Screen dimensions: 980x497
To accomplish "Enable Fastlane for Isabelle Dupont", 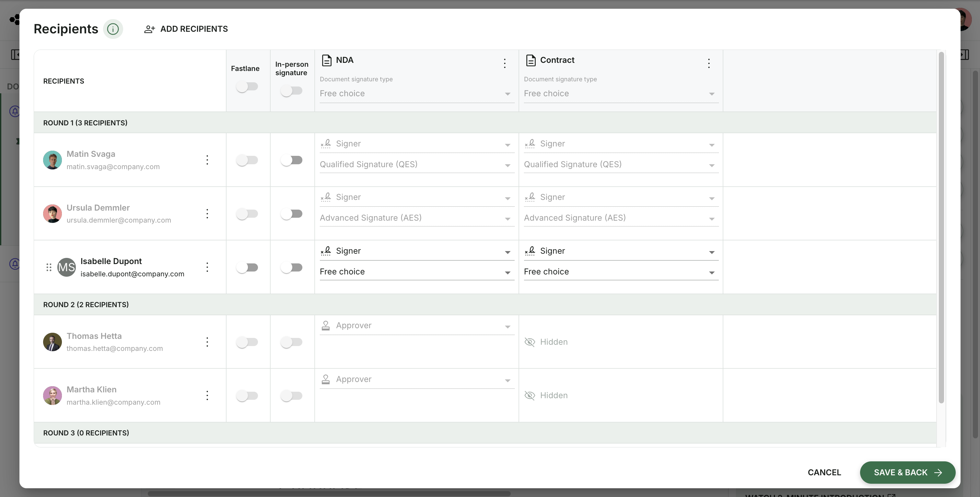I will 247,268.
